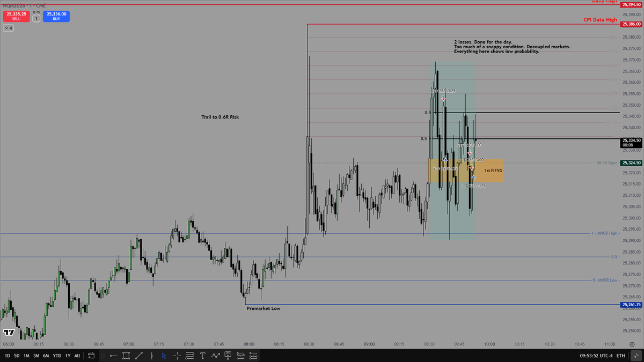This screenshot has width=644, height=362.
Task: Click the order quantity box showing 1
Action: coord(36,18)
